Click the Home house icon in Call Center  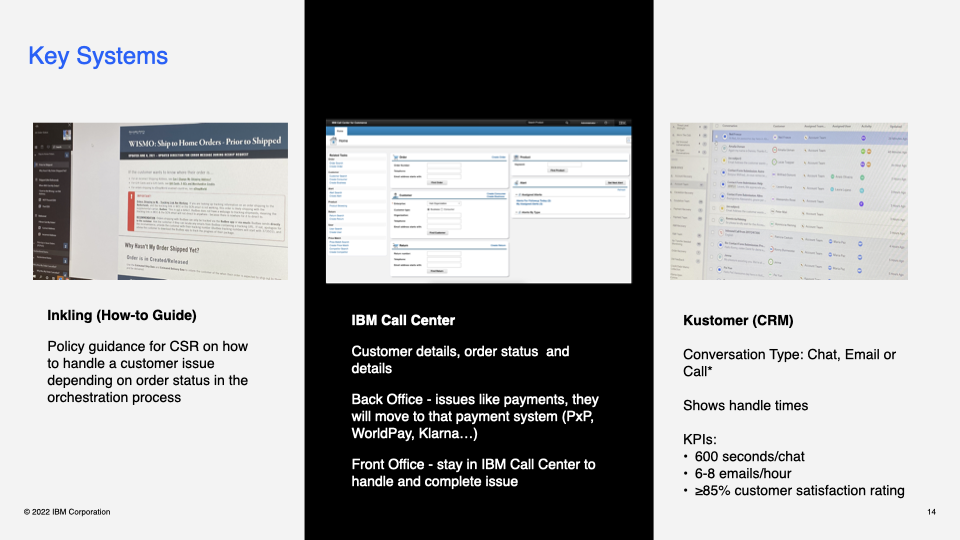pos(333,140)
